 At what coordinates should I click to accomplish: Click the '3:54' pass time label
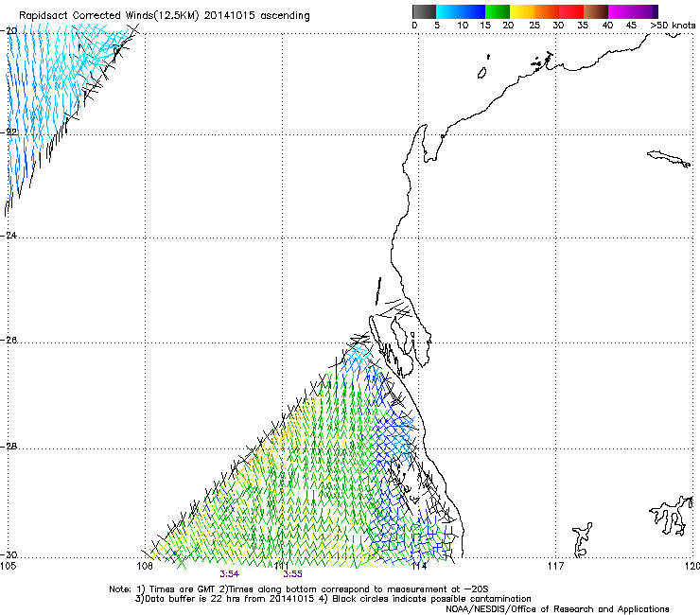point(230,574)
